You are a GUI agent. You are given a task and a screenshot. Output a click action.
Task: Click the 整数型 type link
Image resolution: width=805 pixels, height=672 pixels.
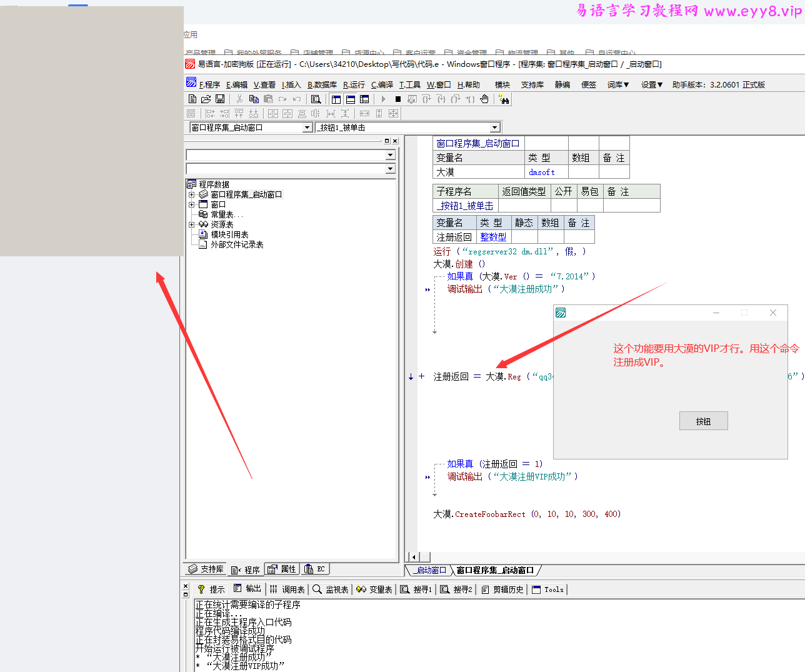(x=493, y=237)
